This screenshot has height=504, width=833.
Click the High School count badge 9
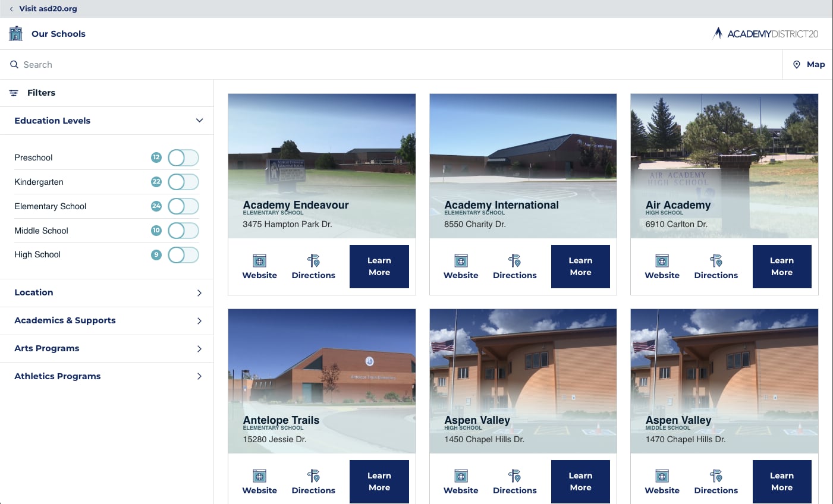(156, 254)
